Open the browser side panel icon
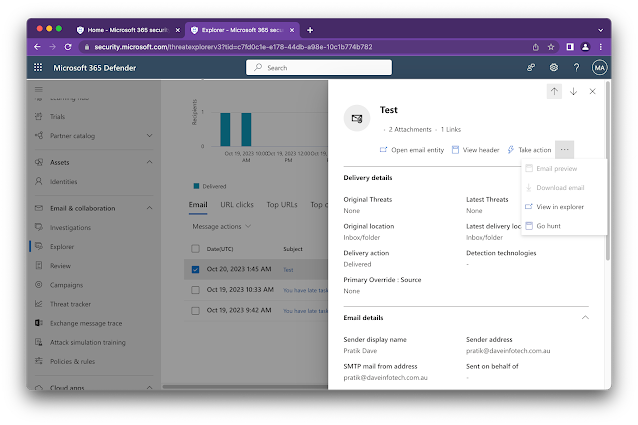Image resolution: width=638 pixels, height=425 pixels. pyautogui.click(x=570, y=47)
